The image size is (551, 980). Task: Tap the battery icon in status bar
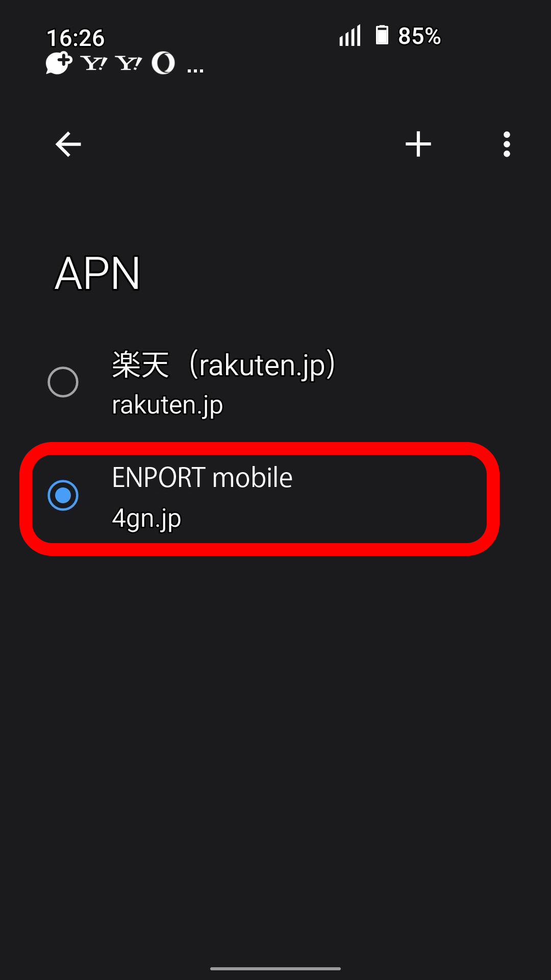point(382,35)
